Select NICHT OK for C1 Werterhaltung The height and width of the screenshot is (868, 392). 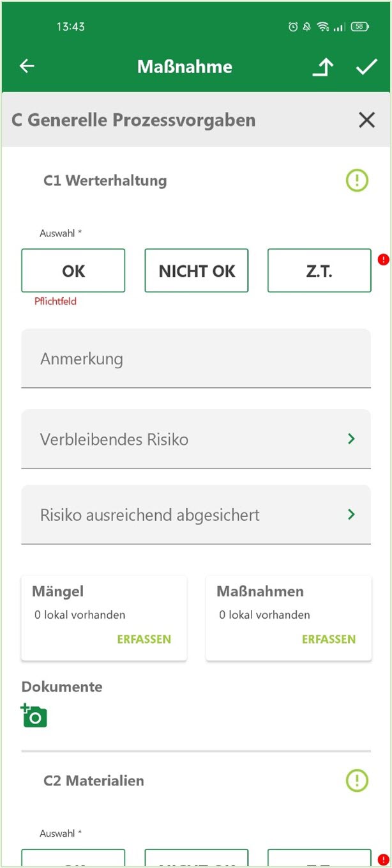click(x=196, y=270)
